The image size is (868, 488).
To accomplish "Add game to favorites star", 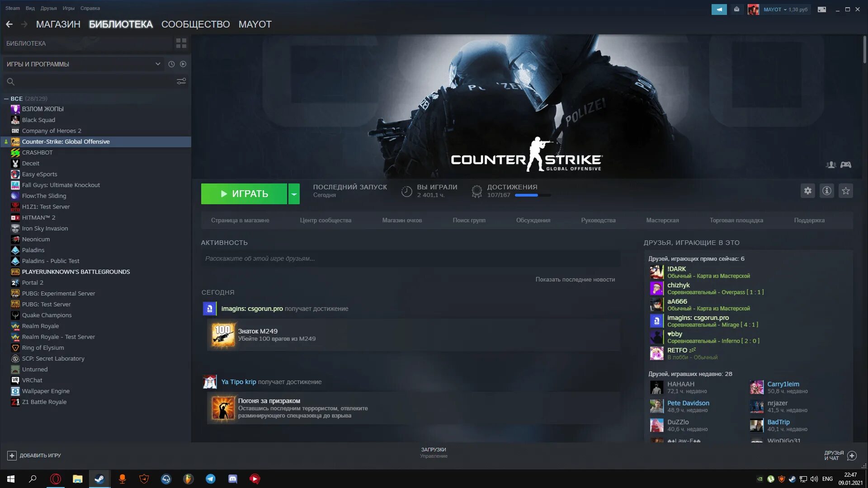I will pyautogui.click(x=846, y=191).
